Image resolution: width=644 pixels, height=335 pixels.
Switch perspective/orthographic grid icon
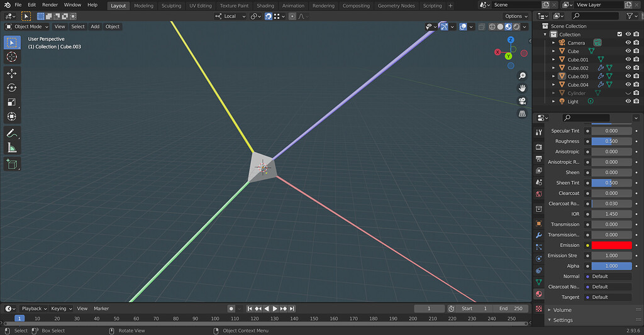pyautogui.click(x=522, y=114)
